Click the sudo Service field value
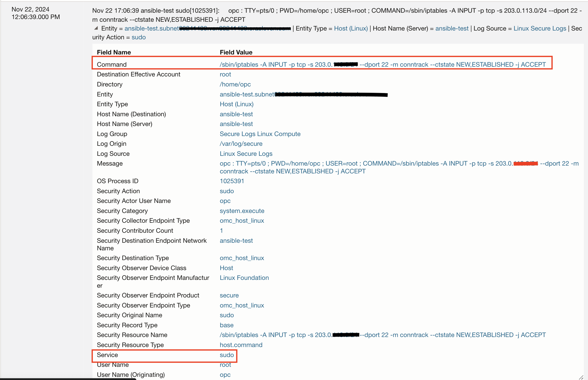 226,355
